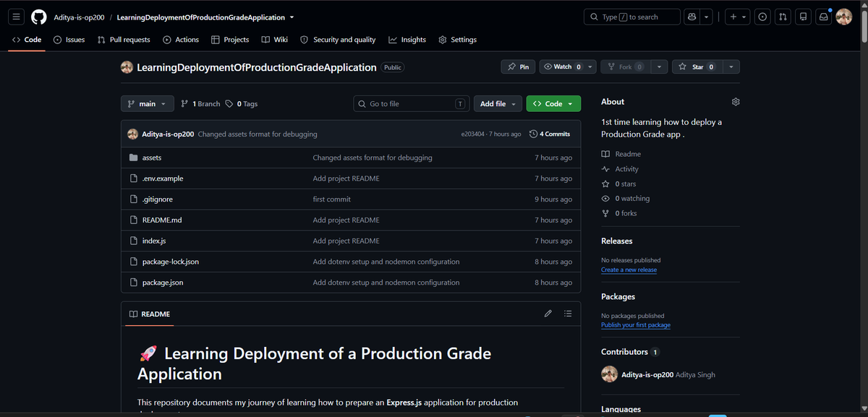Open the Packages heading link
This screenshot has width=868, height=417.
[x=618, y=296]
